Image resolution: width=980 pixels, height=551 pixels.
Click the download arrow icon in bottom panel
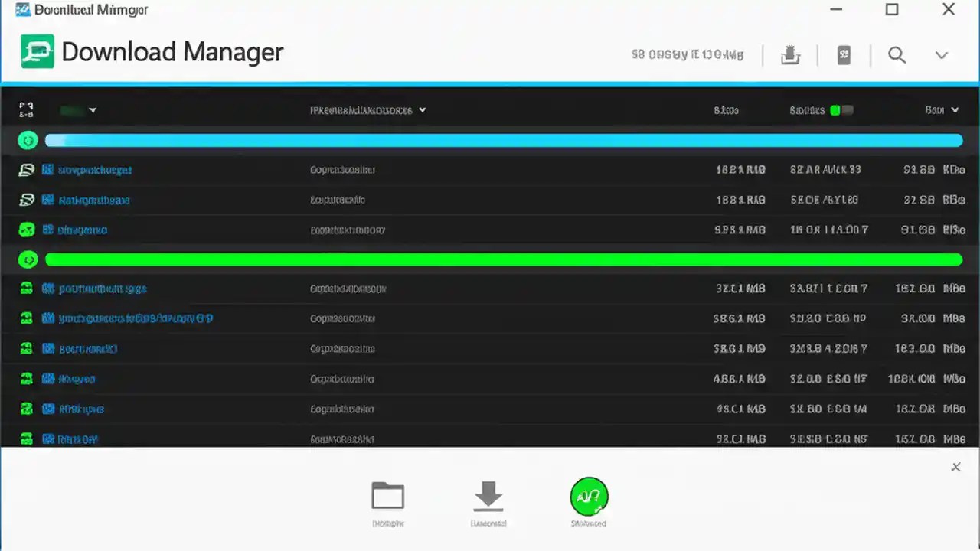point(488,496)
